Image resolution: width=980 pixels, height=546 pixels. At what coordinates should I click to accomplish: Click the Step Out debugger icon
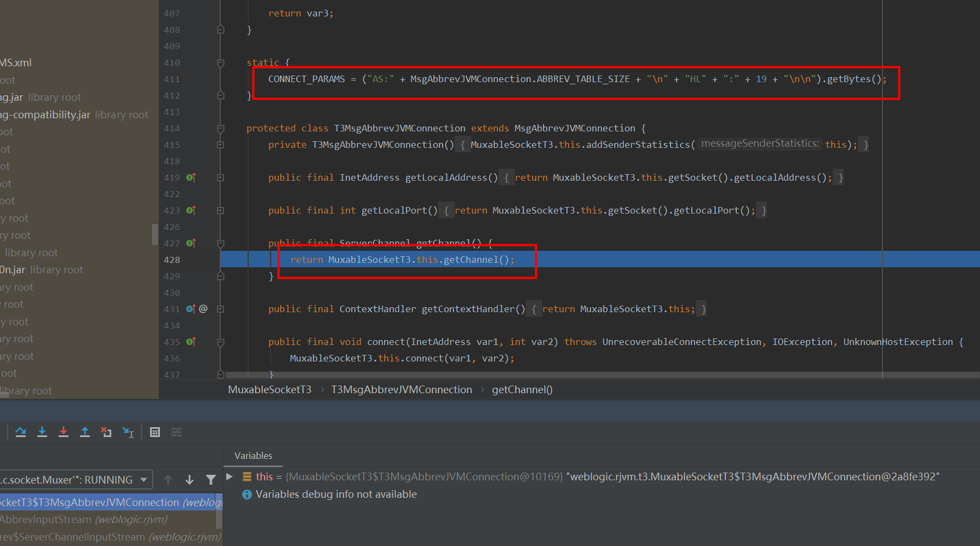[x=85, y=432]
